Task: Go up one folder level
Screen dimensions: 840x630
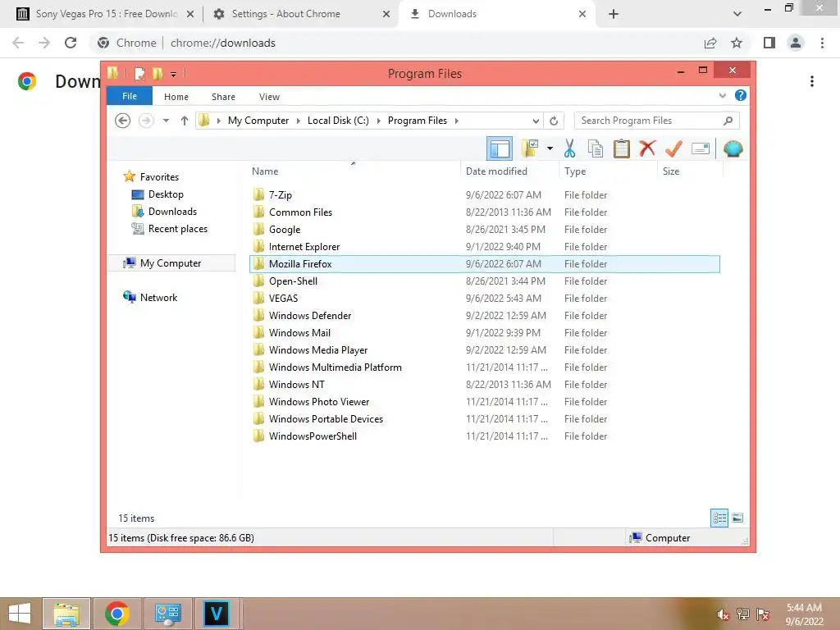Action: [185, 121]
